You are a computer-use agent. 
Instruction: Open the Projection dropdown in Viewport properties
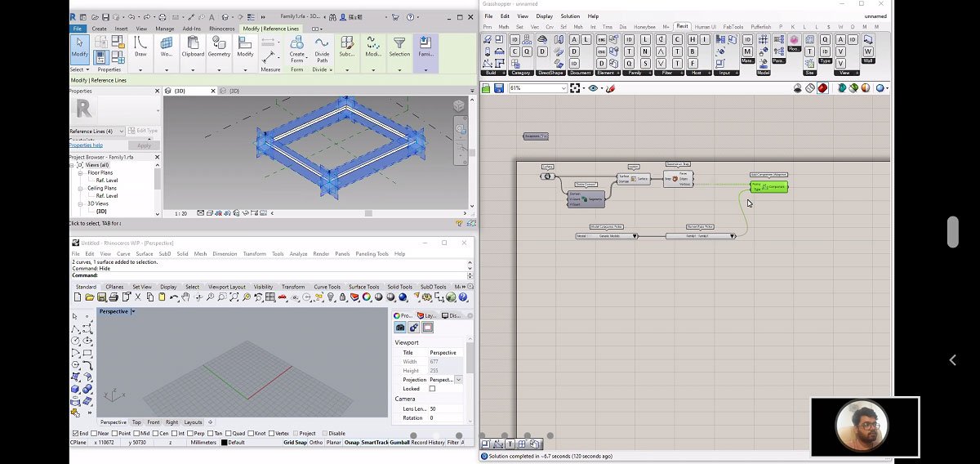458,380
